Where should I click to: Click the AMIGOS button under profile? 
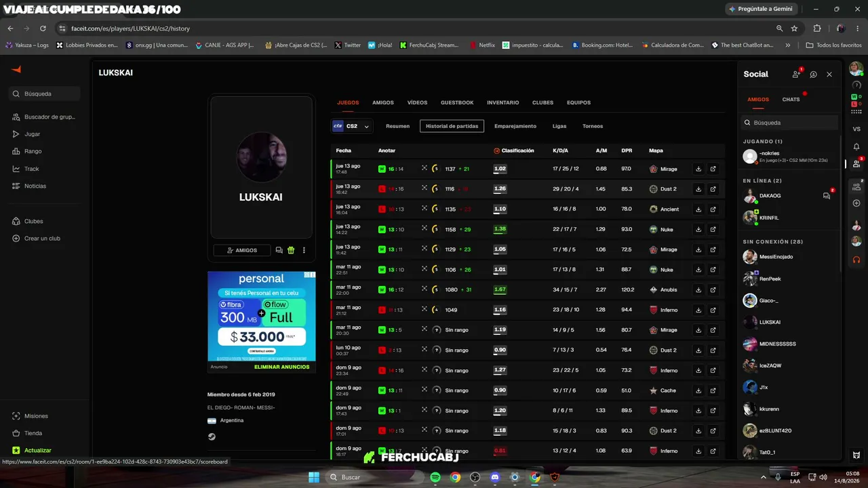point(242,250)
